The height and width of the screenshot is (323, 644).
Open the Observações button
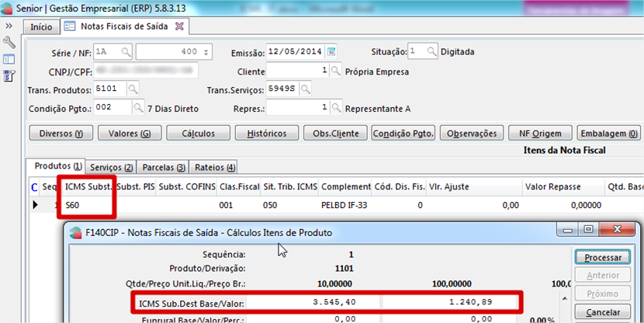pyautogui.click(x=472, y=134)
